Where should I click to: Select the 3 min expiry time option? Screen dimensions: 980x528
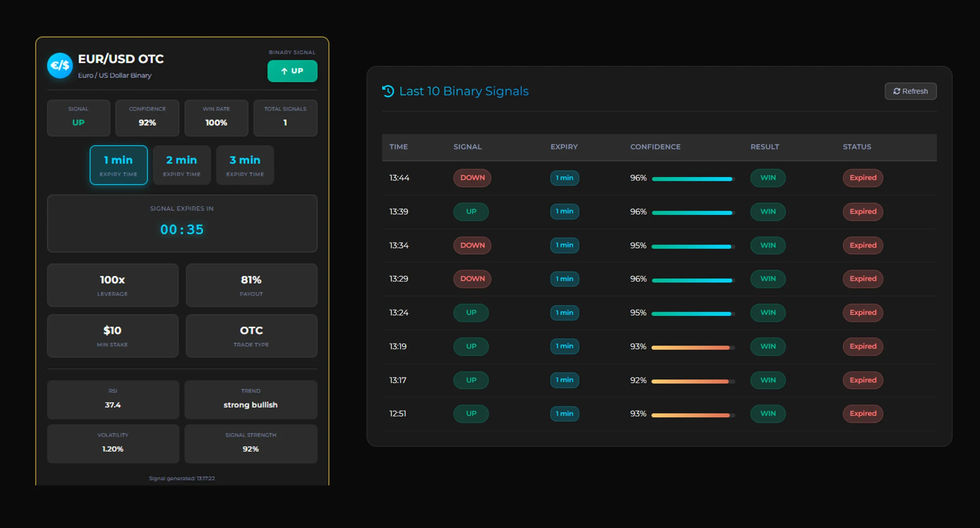(245, 165)
